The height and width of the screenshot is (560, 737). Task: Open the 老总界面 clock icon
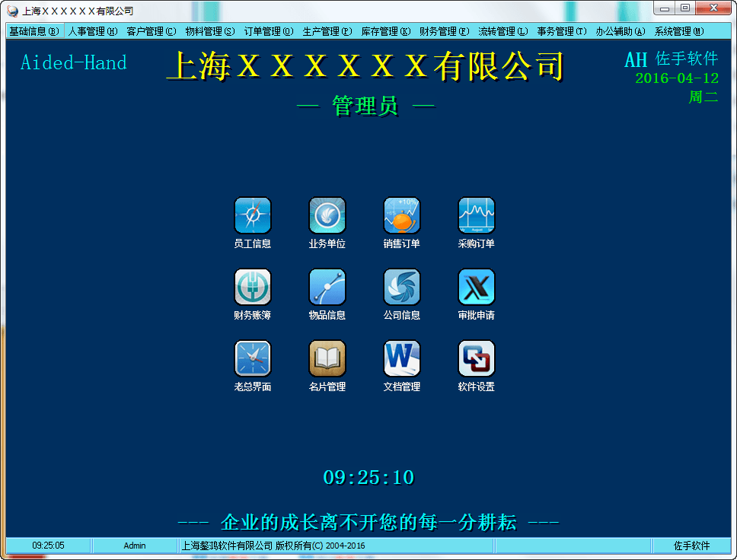(x=253, y=358)
